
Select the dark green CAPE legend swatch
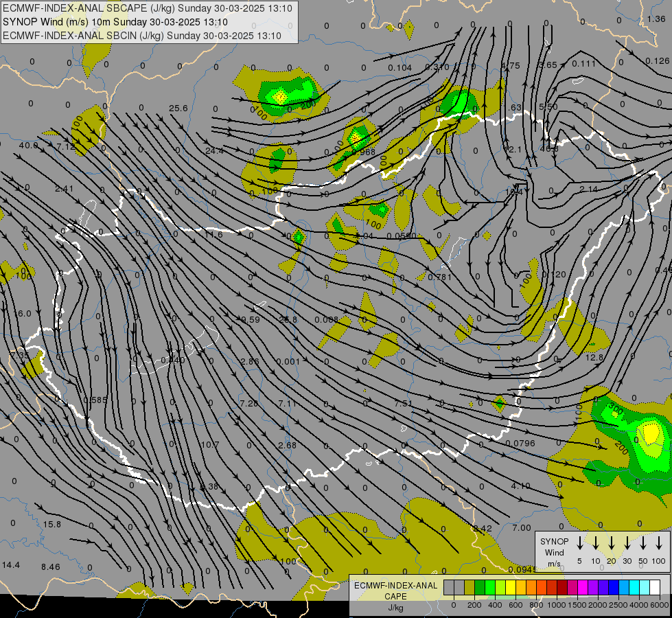coord(480,588)
